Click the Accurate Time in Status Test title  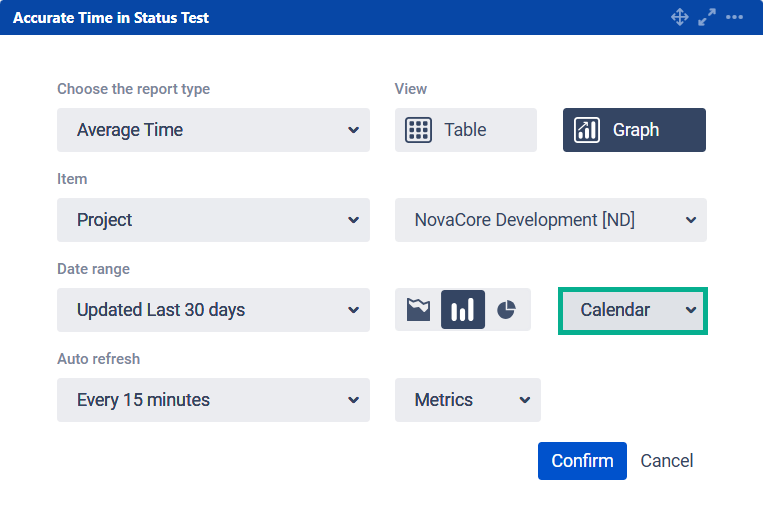[111, 18]
